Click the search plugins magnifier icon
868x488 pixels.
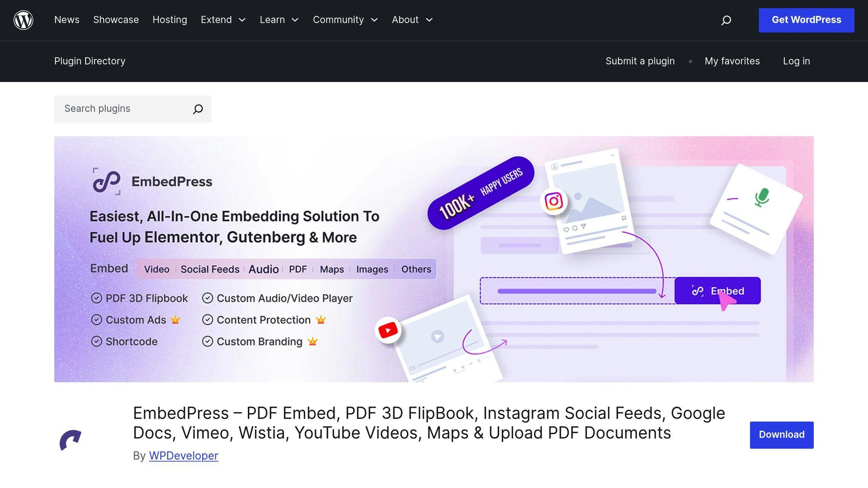(198, 109)
